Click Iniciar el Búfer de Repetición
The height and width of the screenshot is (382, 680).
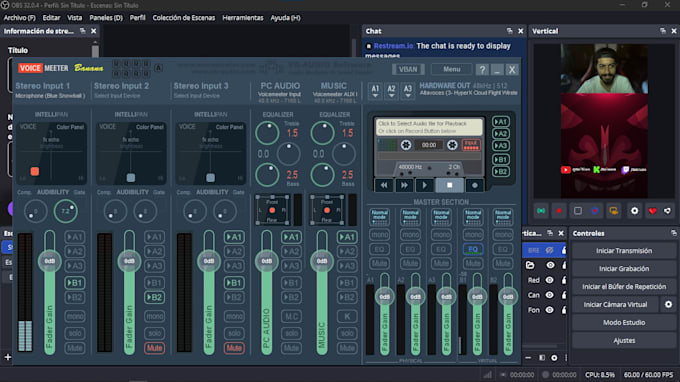pyautogui.click(x=624, y=287)
